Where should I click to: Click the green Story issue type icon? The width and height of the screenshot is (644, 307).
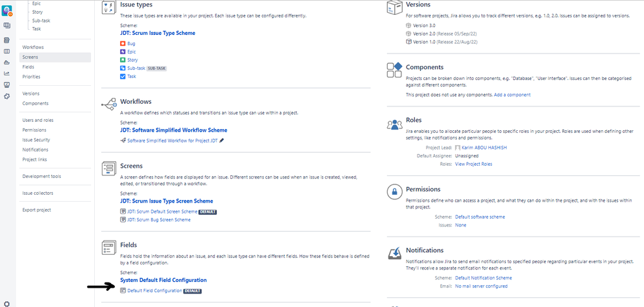pyautogui.click(x=123, y=60)
